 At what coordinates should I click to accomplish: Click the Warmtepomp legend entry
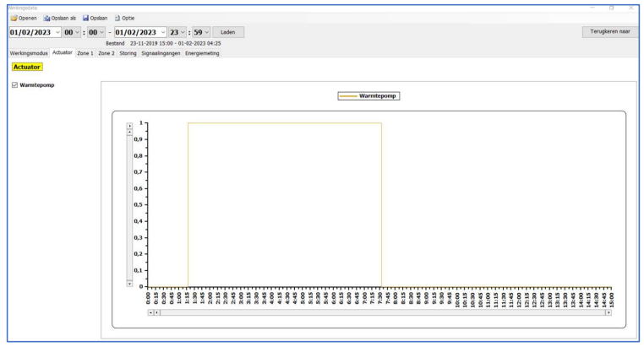pyautogui.click(x=368, y=96)
